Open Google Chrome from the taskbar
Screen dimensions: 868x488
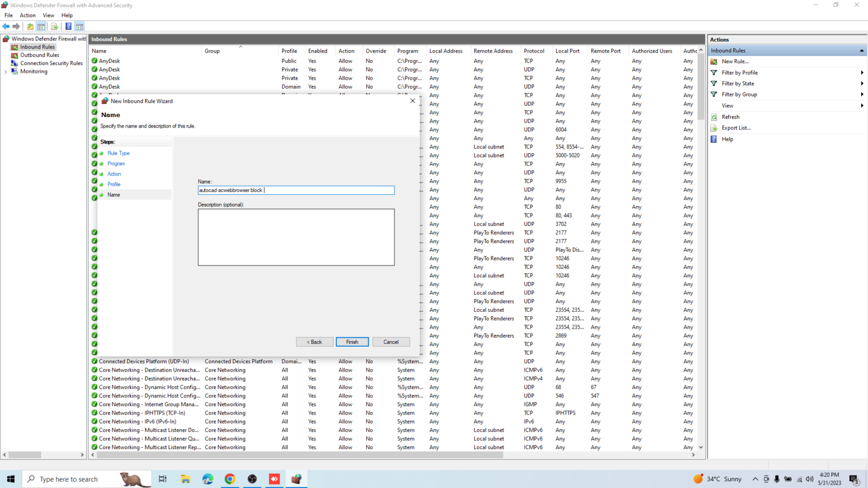[x=230, y=479]
